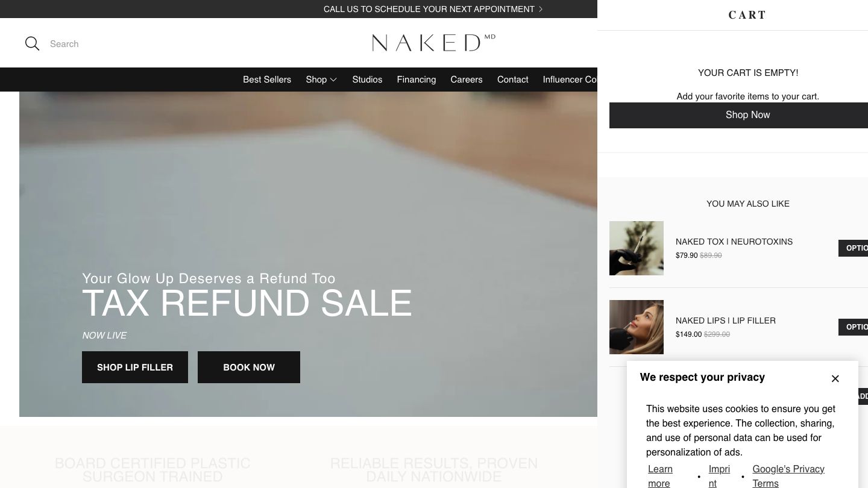Open the Contact page link
The height and width of the screenshot is (488, 868).
(x=513, y=80)
